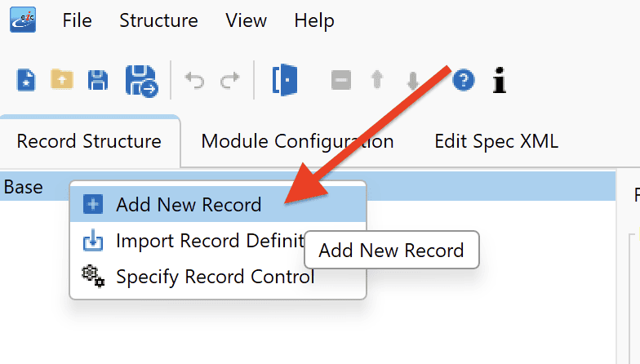Open a file via the yellow folder icon
This screenshot has width=640, height=364.
[x=62, y=79]
